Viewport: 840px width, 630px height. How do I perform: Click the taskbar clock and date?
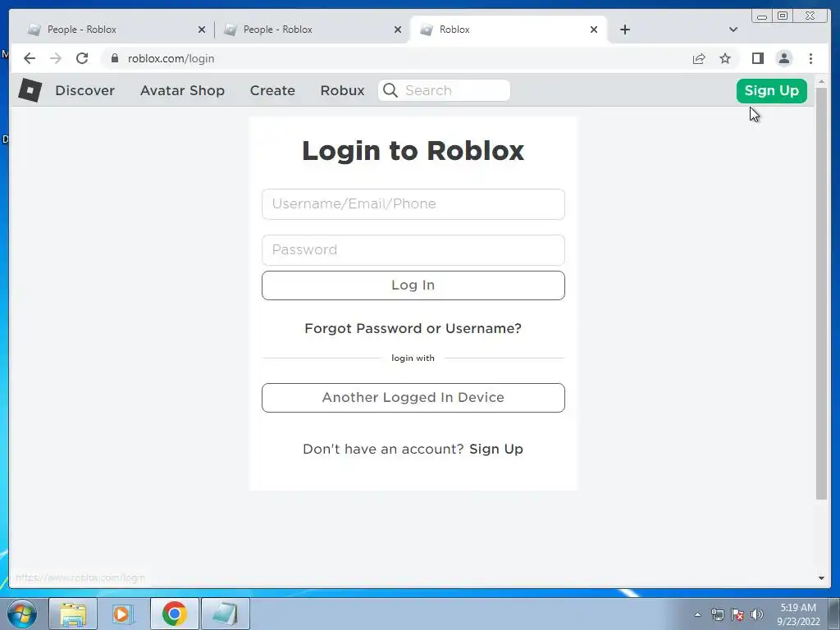point(798,614)
